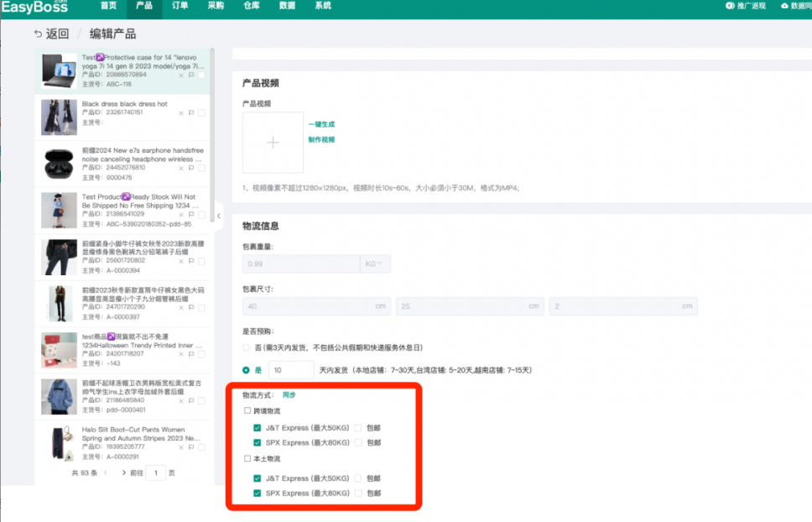This screenshot has width=812, height=522.
Task: Click the 推广返现 icon in top bar
Action: (x=731, y=6)
